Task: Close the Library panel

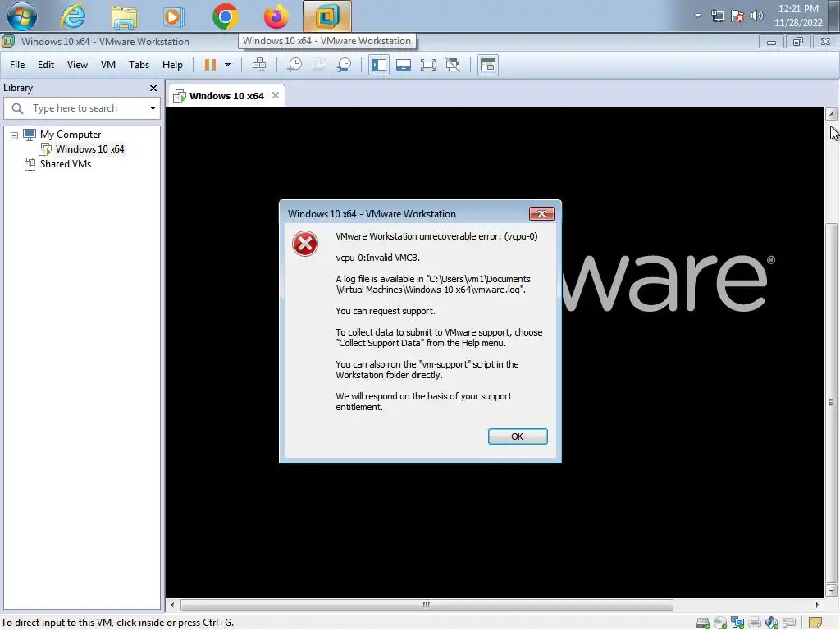Action: pyautogui.click(x=153, y=88)
